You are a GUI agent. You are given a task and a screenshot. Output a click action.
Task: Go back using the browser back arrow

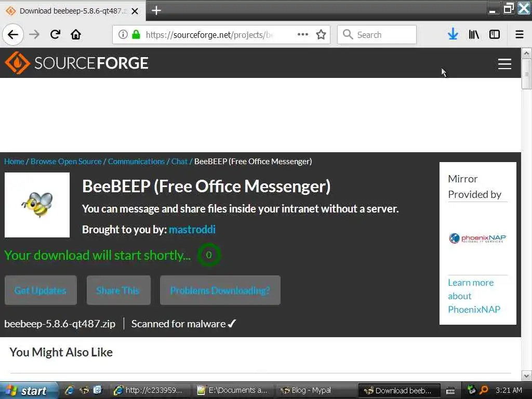(x=13, y=35)
